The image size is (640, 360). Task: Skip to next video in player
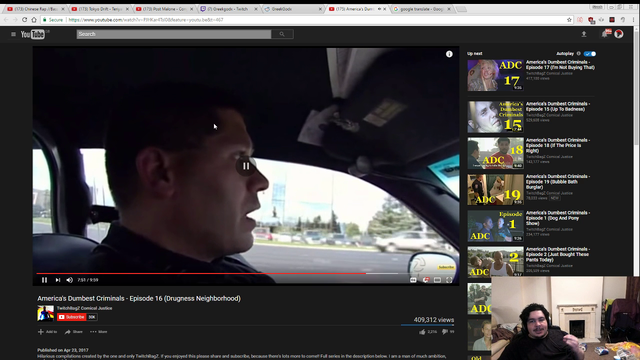58,280
